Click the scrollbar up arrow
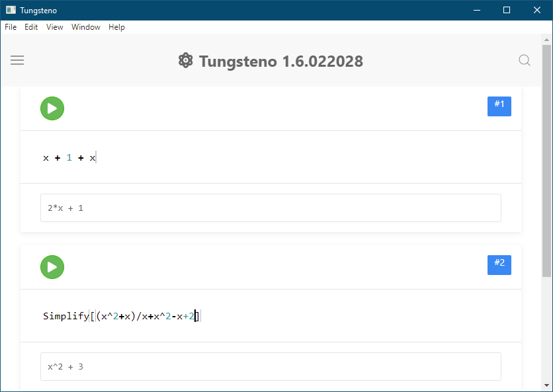This screenshot has height=392, width=553. [x=546, y=40]
